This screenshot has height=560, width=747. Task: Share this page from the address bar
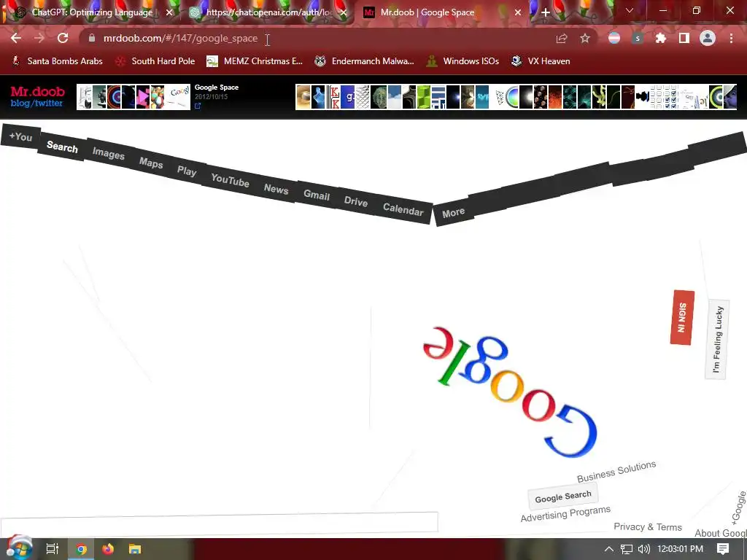click(x=562, y=38)
